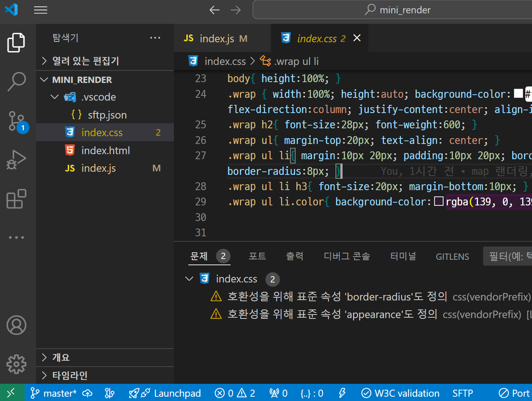532x401 pixels.
Task: Open the white color swatch on line 24
Action: click(518, 94)
